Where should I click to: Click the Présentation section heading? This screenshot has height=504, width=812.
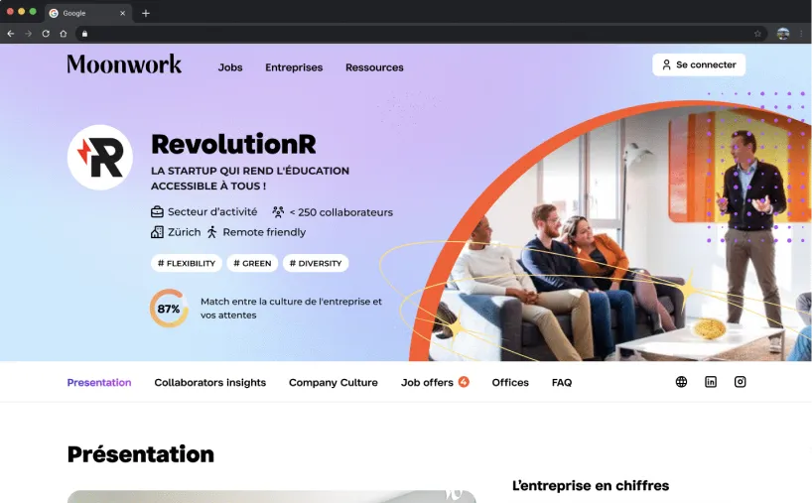point(140,453)
